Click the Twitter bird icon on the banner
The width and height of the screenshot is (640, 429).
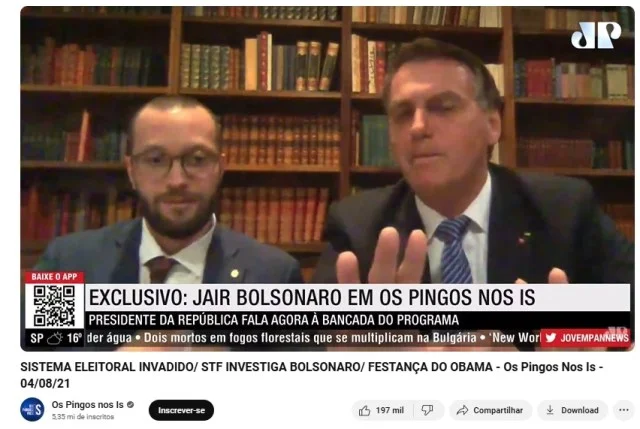coord(551,338)
